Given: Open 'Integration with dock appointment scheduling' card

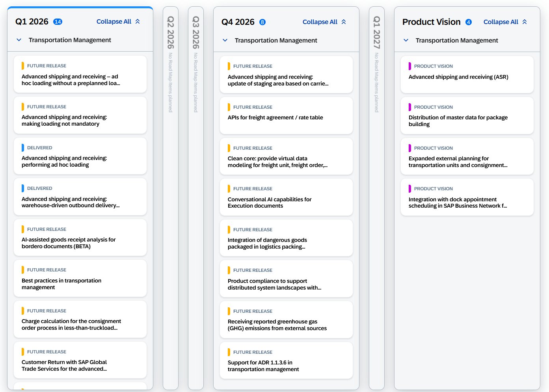Looking at the screenshot, I should [467, 197].
